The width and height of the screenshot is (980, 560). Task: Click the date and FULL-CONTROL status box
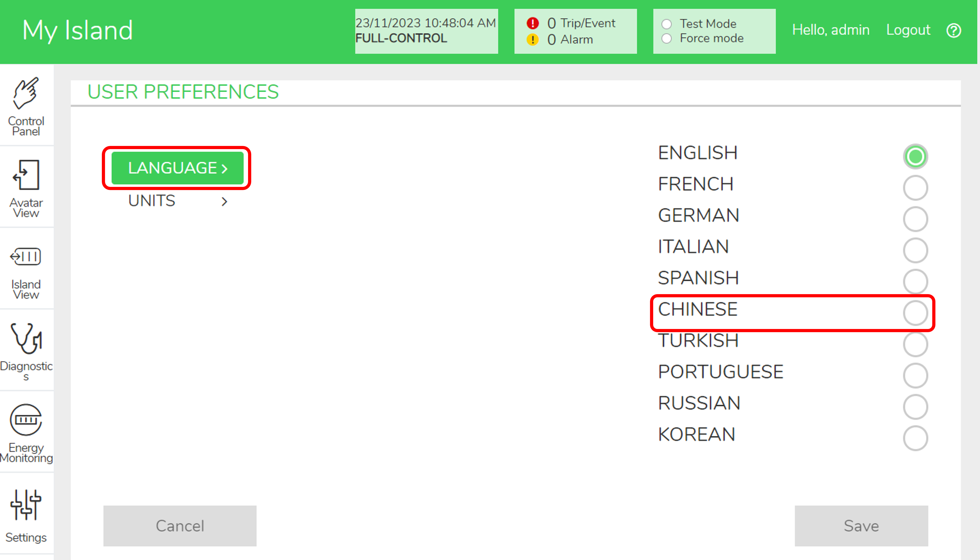(426, 31)
